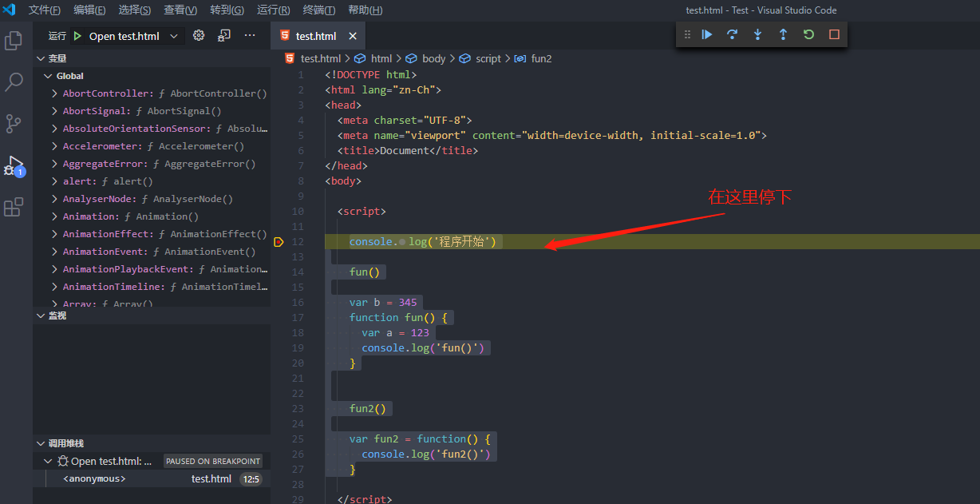This screenshot has height=504, width=980.
Task: Click the <title>Document</title> line
Action: coord(408,150)
